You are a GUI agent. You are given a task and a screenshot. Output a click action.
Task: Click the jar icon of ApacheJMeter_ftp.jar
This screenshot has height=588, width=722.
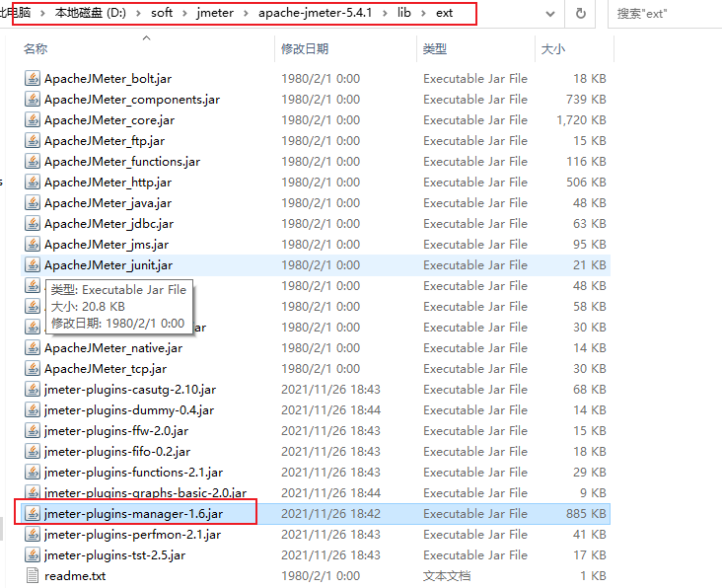pos(33,141)
